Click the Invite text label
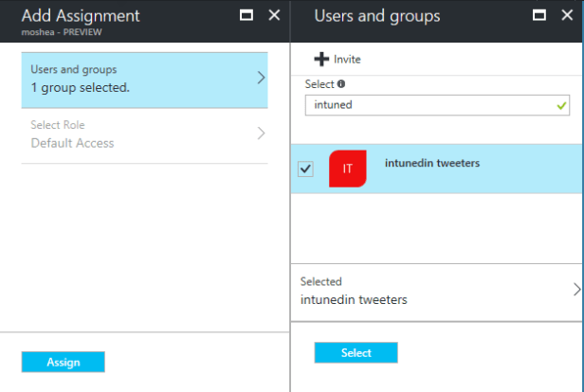Viewport: 584px width, 392px height. point(347,59)
